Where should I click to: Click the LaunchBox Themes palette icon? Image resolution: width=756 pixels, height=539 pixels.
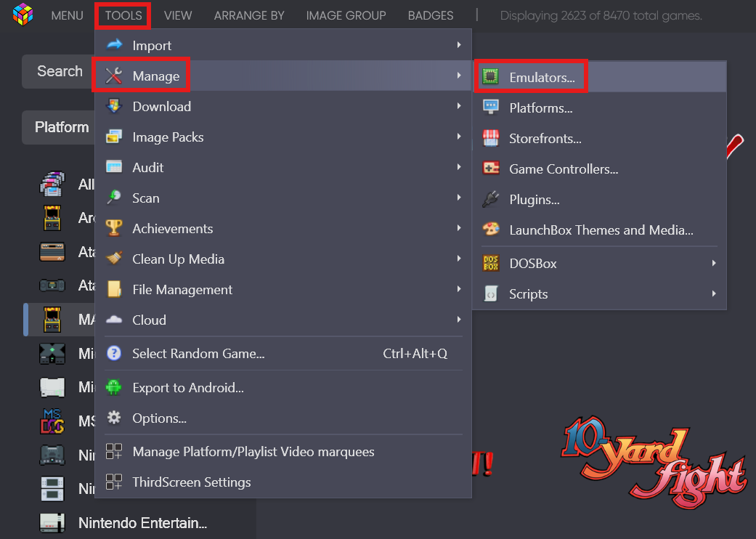[491, 230]
